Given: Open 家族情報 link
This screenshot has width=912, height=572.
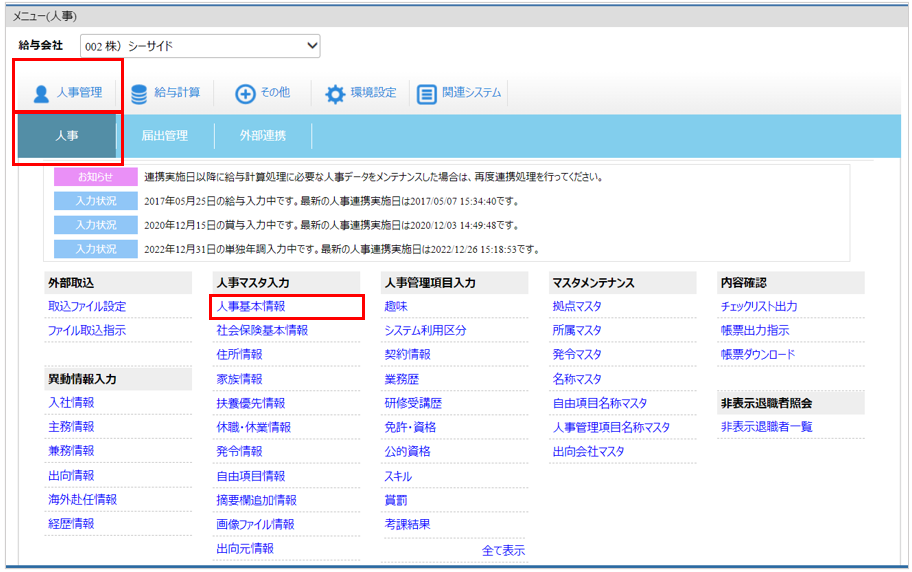Looking at the screenshot, I should 239,379.
